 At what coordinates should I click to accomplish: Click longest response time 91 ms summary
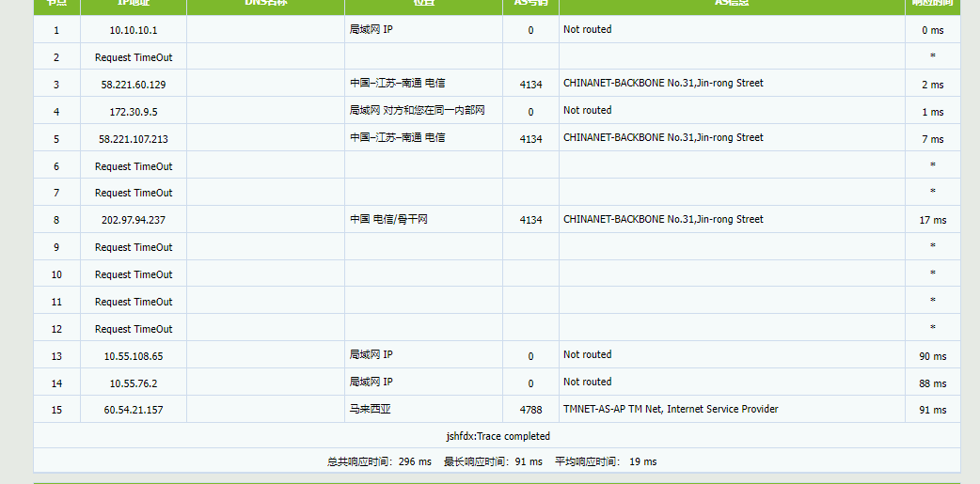coord(493,462)
